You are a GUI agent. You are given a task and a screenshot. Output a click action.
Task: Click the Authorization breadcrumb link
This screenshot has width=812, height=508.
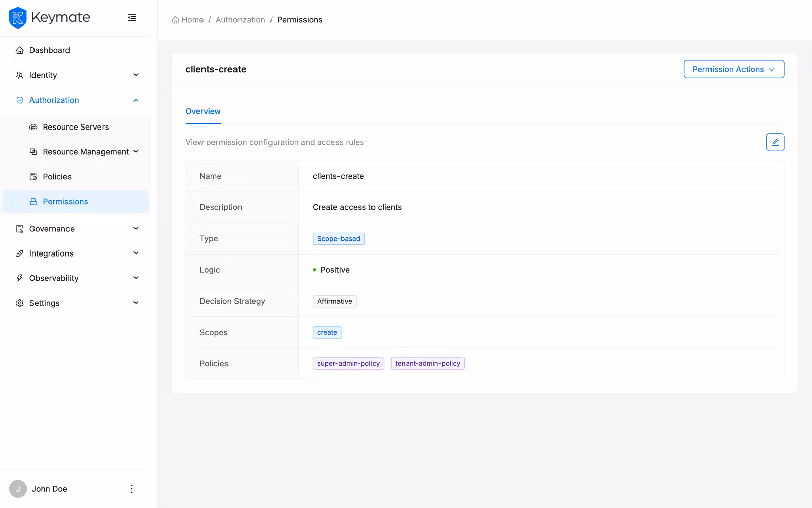[241, 19]
